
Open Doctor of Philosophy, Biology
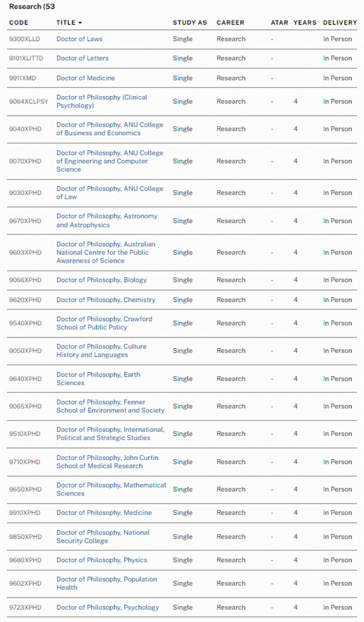pyautogui.click(x=101, y=280)
